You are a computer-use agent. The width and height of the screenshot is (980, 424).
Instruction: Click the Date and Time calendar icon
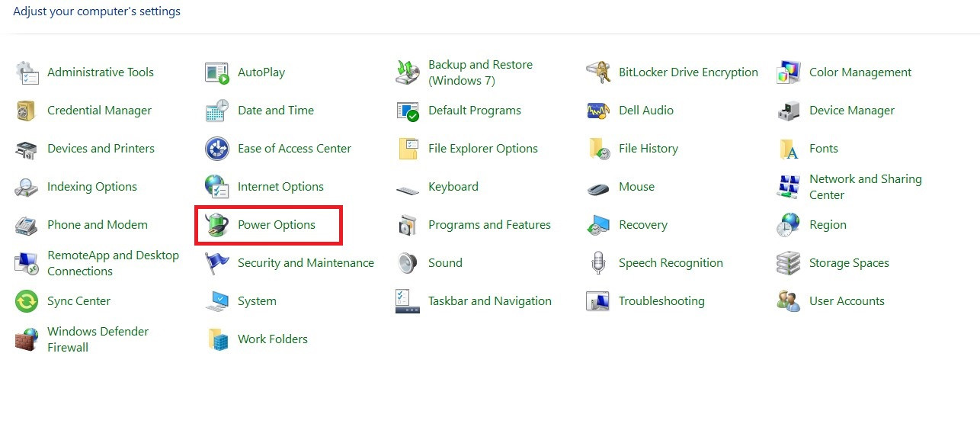(217, 111)
